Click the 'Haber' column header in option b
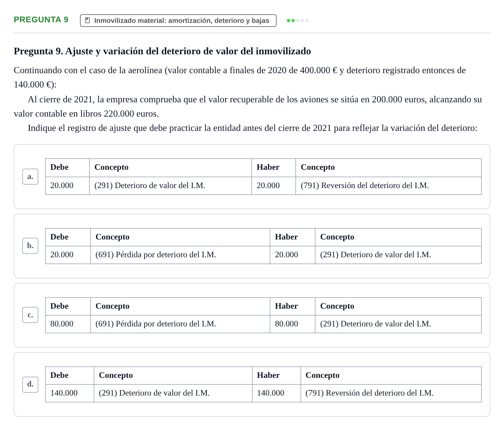This screenshot has width=504, height=431. tap(286, 237)
